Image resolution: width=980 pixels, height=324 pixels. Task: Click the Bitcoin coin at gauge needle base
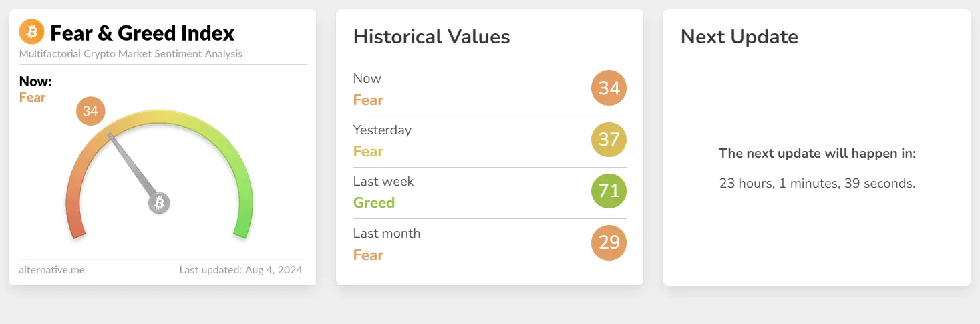click(x=159, y=202)
